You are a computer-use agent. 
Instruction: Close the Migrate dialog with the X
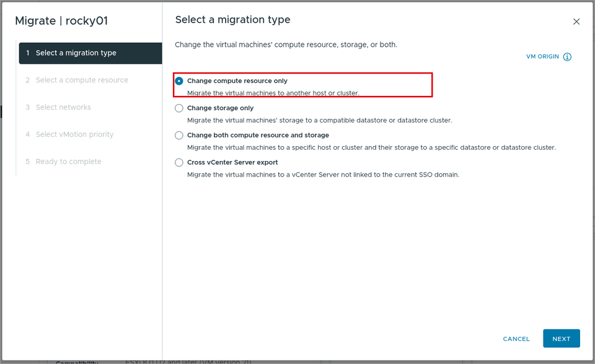576,22
